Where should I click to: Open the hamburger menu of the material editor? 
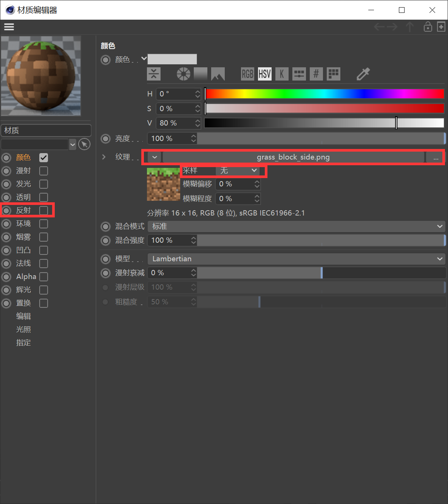pos(9,27)
